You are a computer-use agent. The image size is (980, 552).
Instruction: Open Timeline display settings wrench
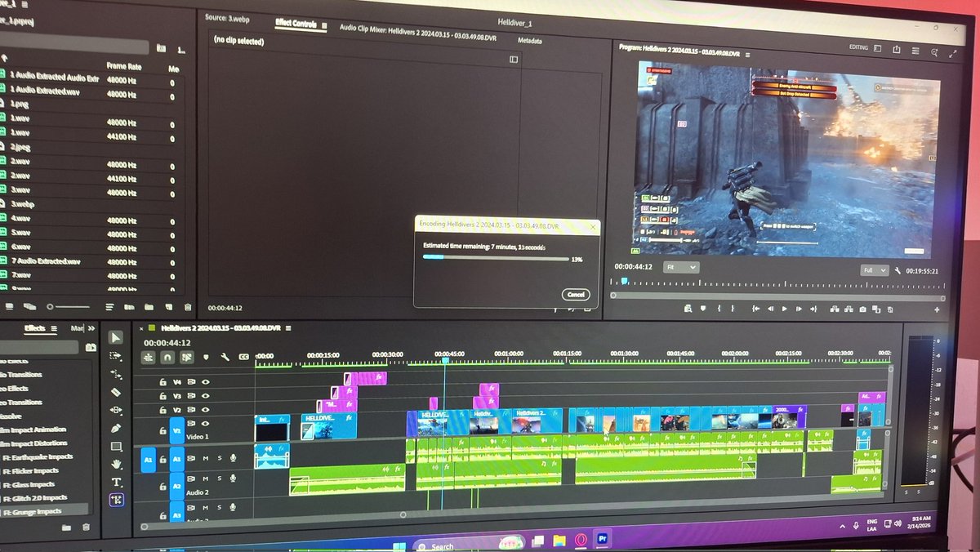224,357
